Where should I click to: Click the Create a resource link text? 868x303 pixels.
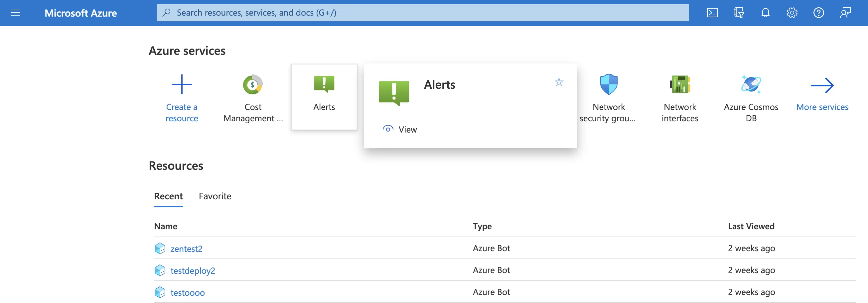182,112
